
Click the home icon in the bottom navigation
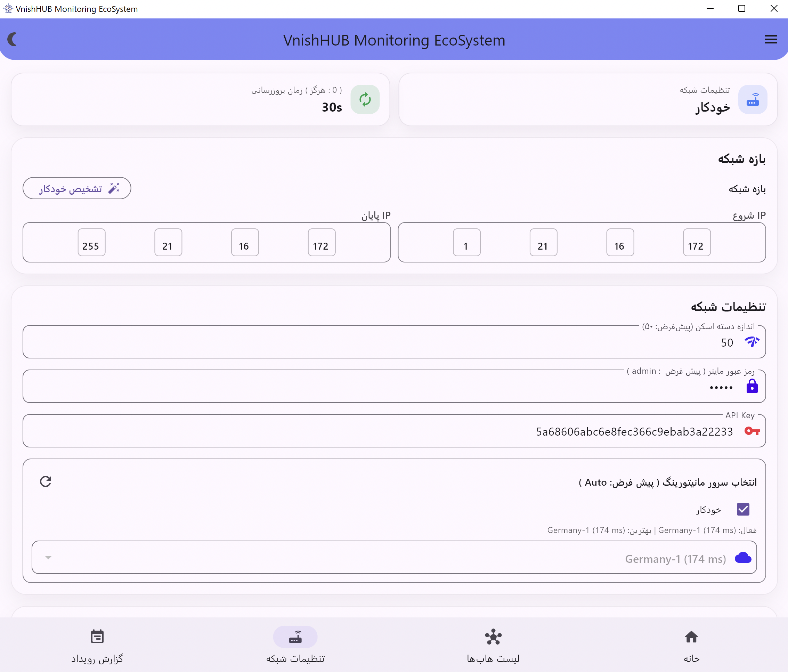pos(691,637)
